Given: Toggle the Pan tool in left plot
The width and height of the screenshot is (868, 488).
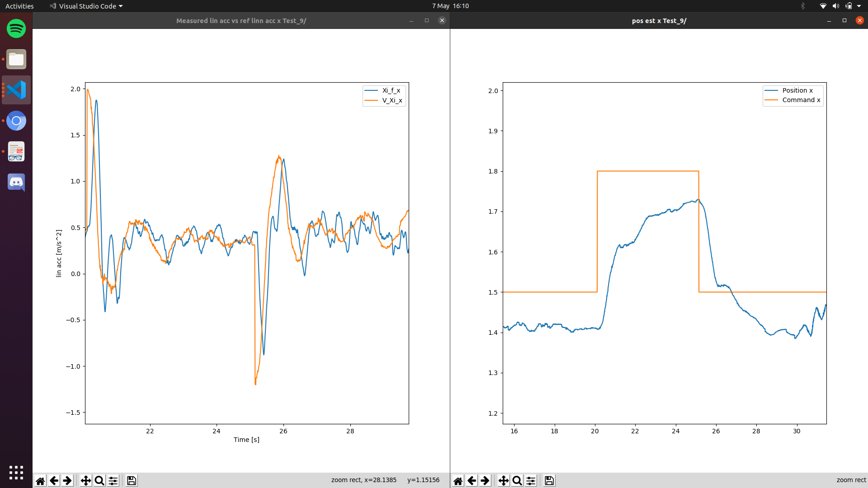Looking at the screenshot, I should 85,480.
